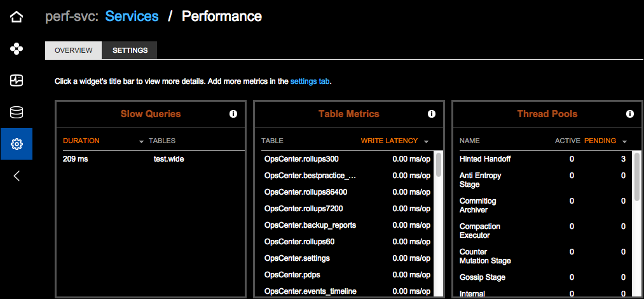Show info for Table Metrics widget
Screen dimensions: 644x299
point(432,114)
